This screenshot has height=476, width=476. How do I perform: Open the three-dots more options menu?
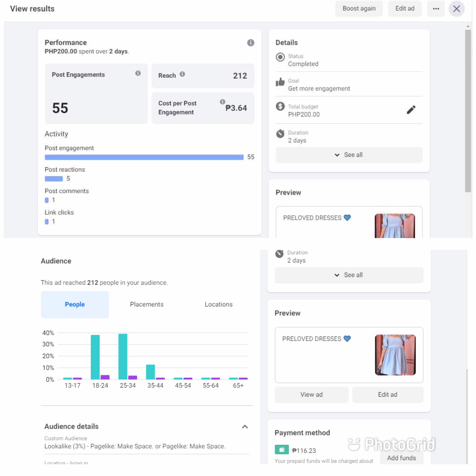[x=436, y=9]
